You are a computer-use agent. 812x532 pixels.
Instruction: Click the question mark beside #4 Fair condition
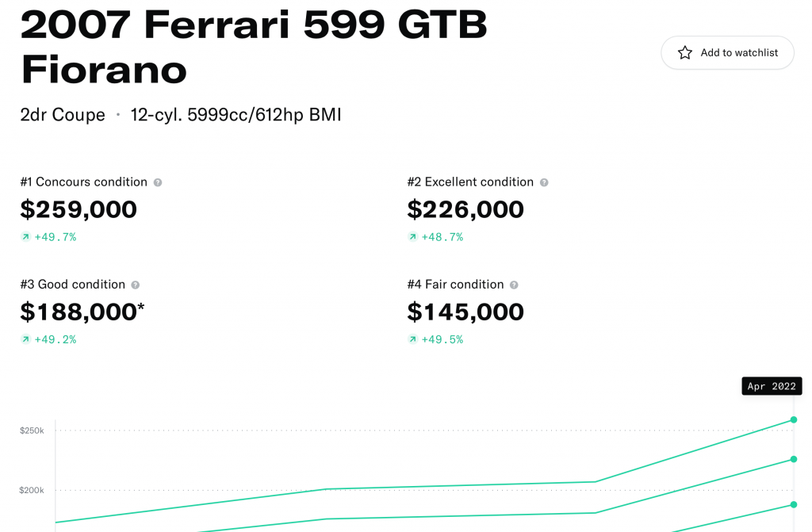pos(514,285)
